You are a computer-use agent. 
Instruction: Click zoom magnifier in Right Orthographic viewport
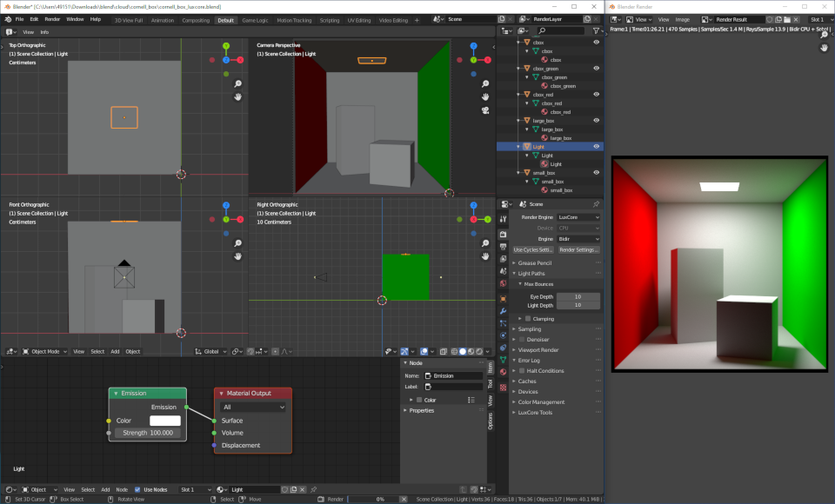point(485,243)
